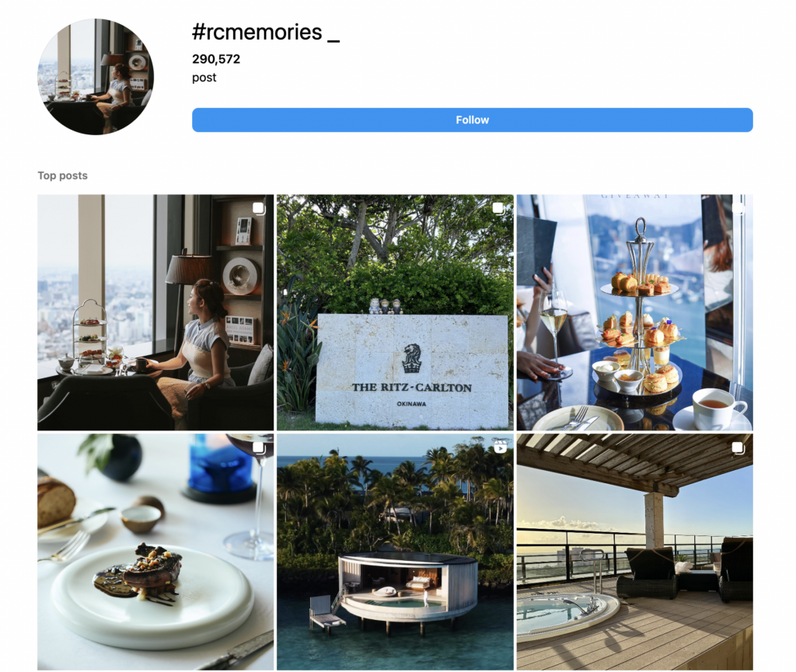Click carousel icon on dessert stand post

(x=738, y=208)
